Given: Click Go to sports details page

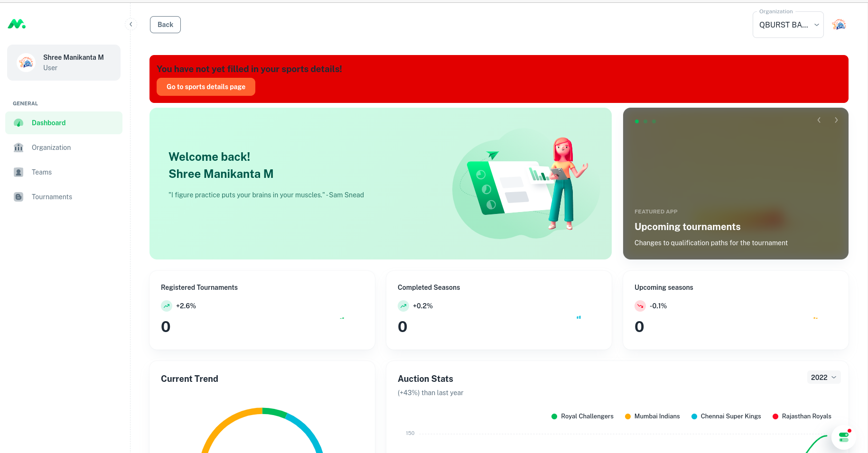Looking at the screenshot, I should 206,87.
